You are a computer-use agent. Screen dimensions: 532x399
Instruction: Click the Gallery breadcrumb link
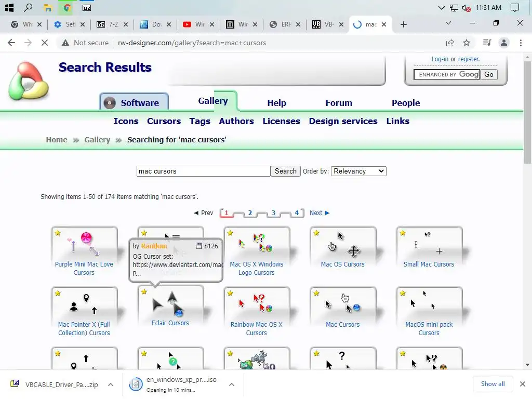[97, 140]
